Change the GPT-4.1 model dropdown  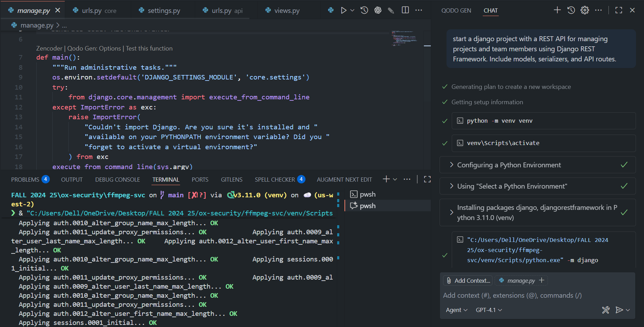(488, 310)
